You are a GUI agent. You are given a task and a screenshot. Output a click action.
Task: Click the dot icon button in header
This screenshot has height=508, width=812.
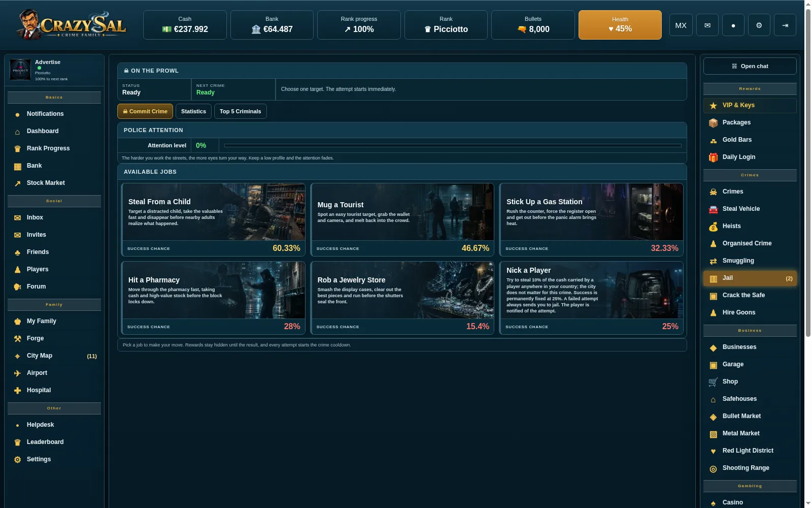click(x=733, y=25)
